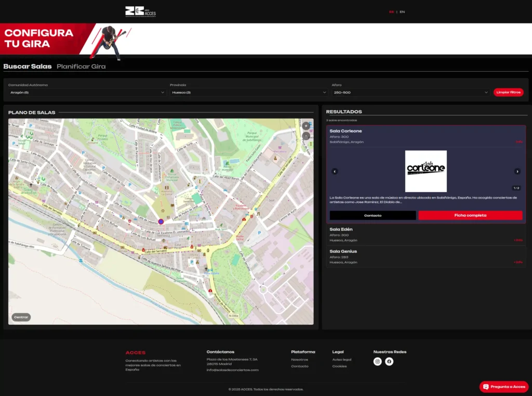The height and width of the screenshot is (396, 532).
Task: Click the red venue marker on the map
Action: click(161, 222)
